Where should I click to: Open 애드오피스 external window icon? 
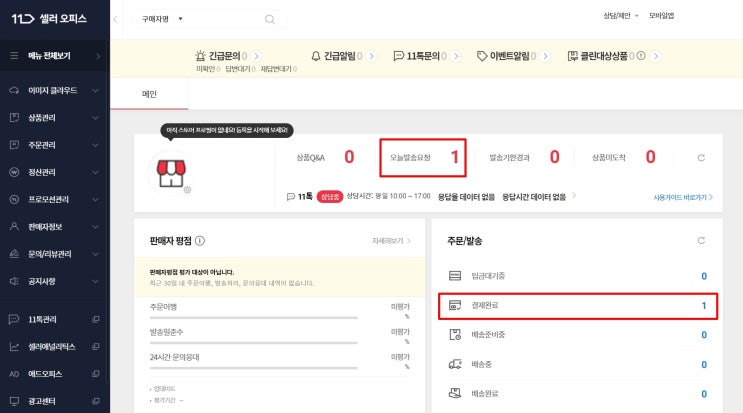96,374
